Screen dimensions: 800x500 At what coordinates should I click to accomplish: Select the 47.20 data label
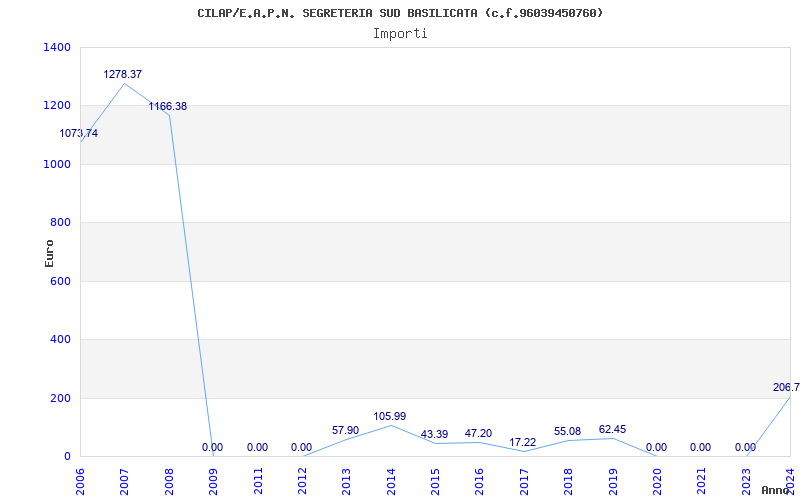(478, 434)
